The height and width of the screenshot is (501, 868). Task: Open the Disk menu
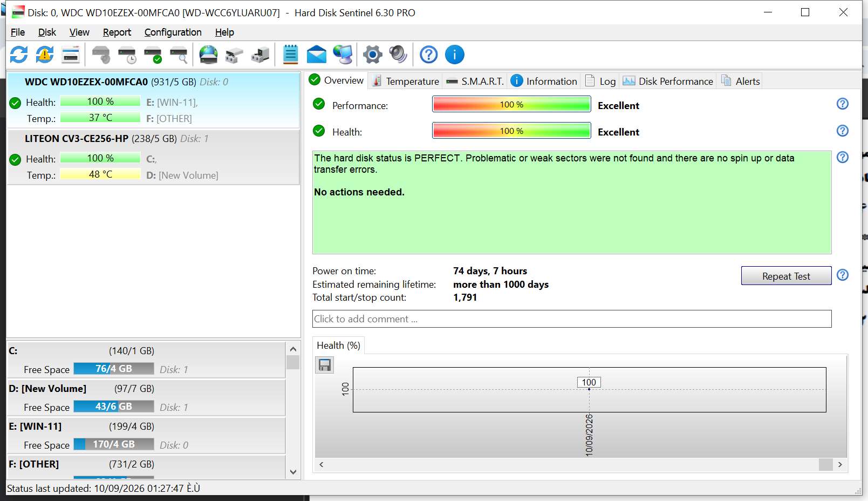(x=47, y=32)
